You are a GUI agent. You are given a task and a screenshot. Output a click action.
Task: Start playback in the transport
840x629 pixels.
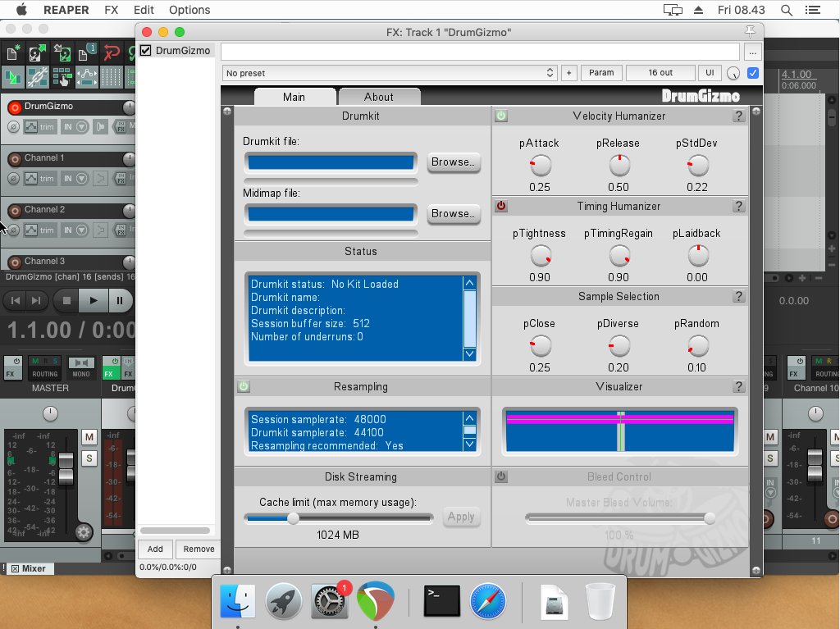click(94, 301)
